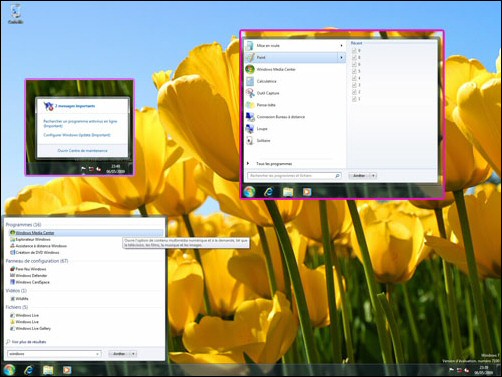Open Pare-feu Windows search result
This screenshot has width=502, height=377.
pos(28,269)
